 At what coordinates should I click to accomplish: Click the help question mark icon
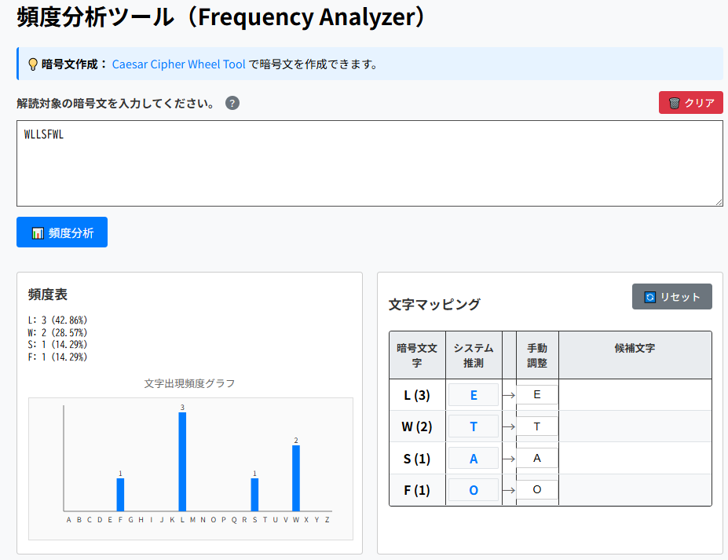tap(232, 104)
